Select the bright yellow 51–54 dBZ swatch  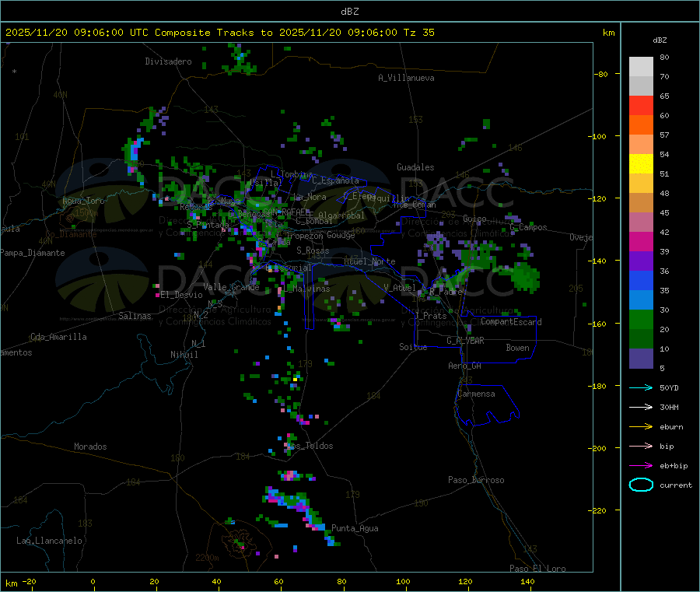(x=641, y=164)
